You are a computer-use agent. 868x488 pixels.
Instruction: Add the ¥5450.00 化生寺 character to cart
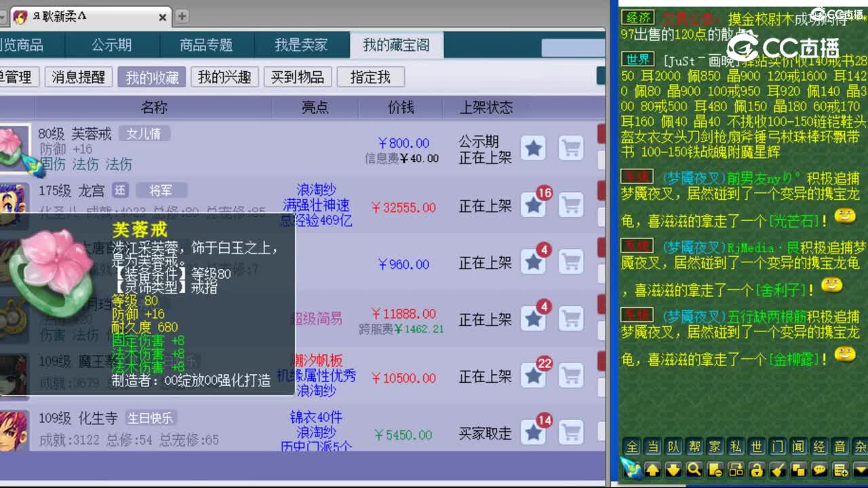pos(571,432)
